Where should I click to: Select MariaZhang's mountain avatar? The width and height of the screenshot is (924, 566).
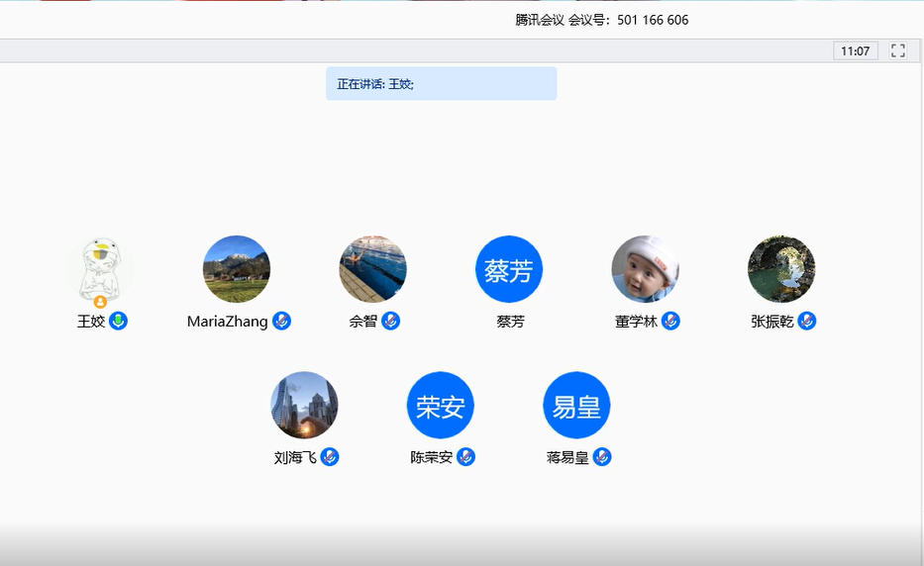237,269
